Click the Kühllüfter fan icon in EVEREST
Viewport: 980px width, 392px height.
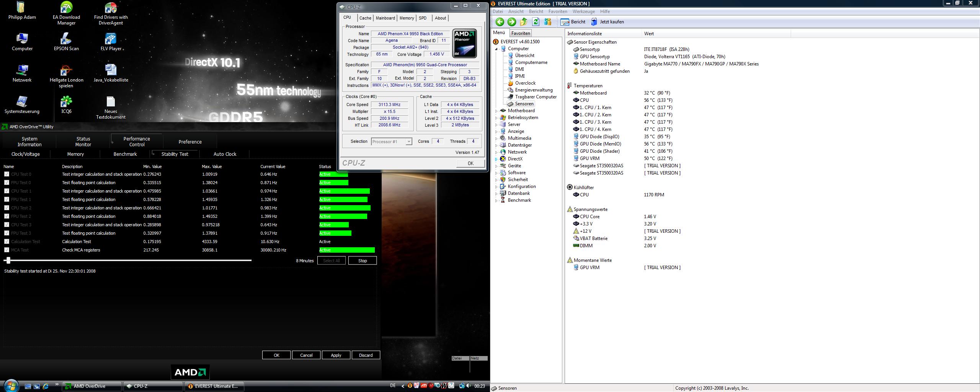point(570,188)
